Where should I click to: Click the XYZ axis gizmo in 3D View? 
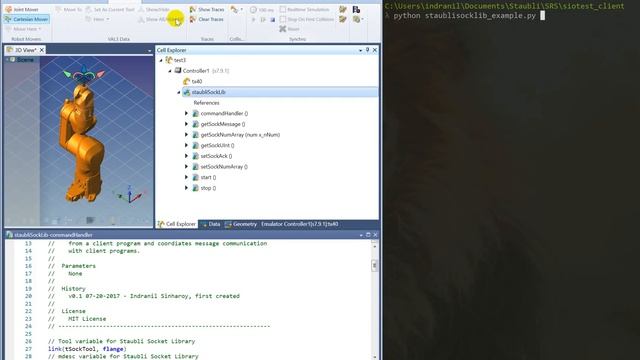[129, 195]
